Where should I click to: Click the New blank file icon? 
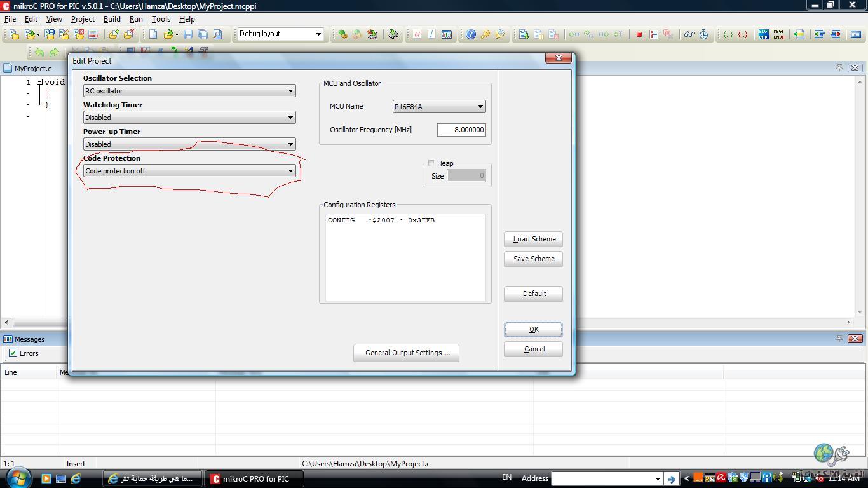[x=153, y=34]
